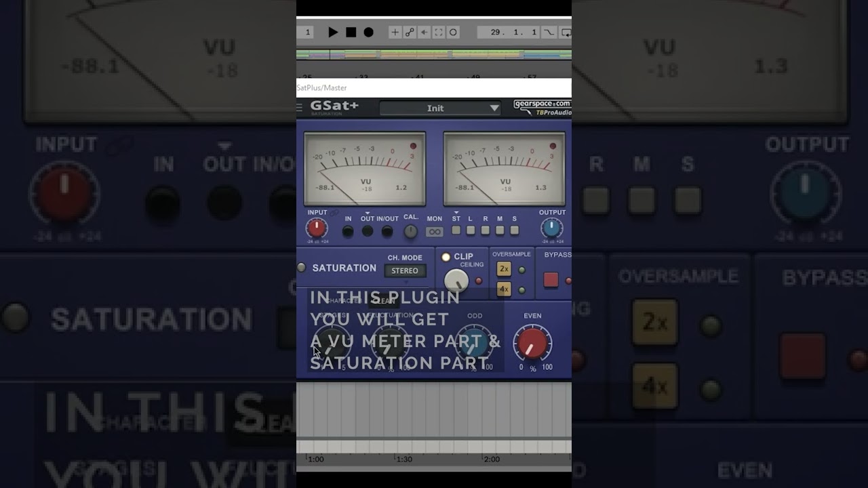This screenshot has height=488, width=868.
Task: Adjust the blue ODD harmonics knob
Action: point(474,343)
